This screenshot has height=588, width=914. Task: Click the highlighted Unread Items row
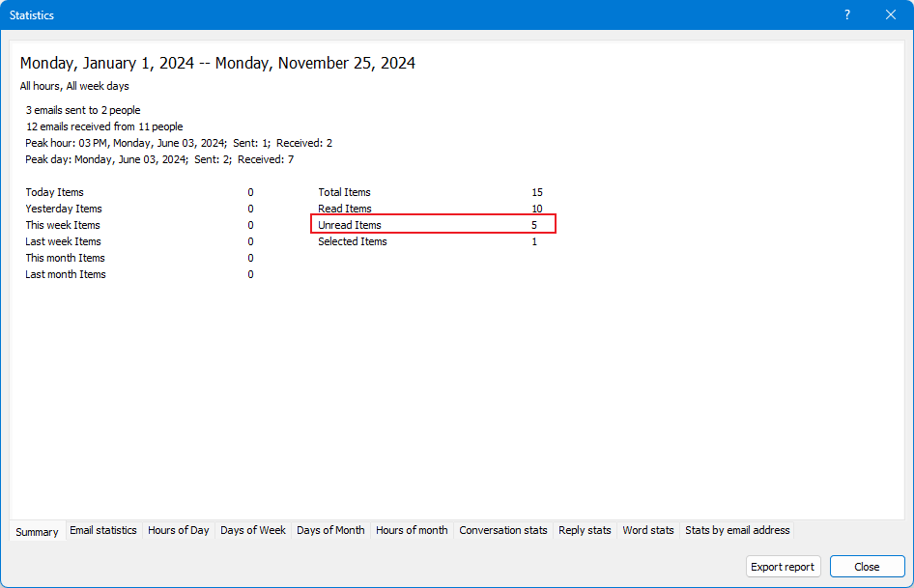pos(434,225)
